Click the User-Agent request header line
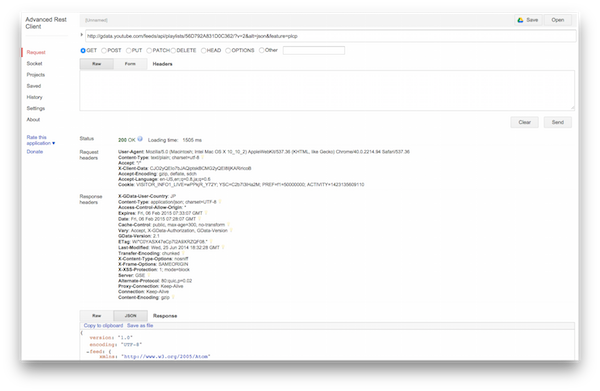This screenshot has width=600, height=391. tap(264, 152)
